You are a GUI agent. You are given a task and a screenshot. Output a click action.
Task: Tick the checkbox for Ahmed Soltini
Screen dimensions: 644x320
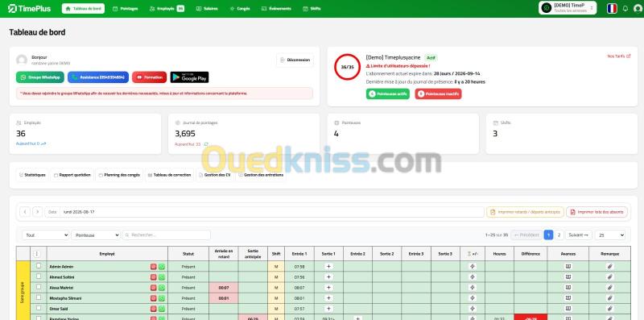39,276
